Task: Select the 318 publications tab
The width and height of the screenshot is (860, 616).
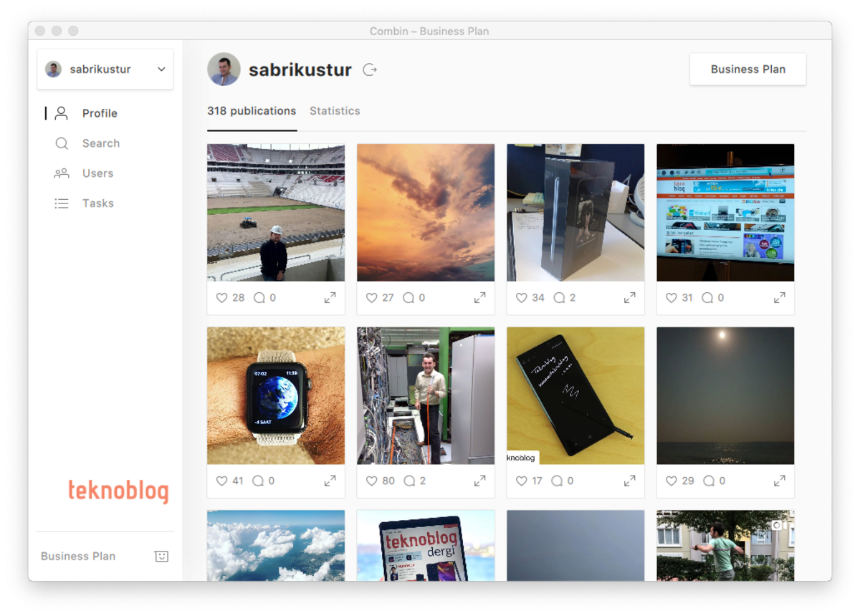Action: 252,111
